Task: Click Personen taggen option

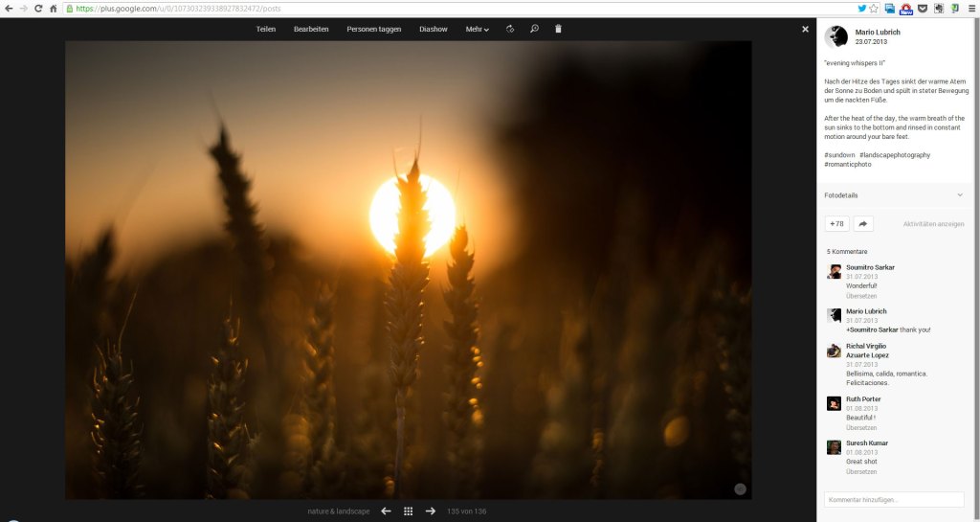Action: (x=374, y=30)
